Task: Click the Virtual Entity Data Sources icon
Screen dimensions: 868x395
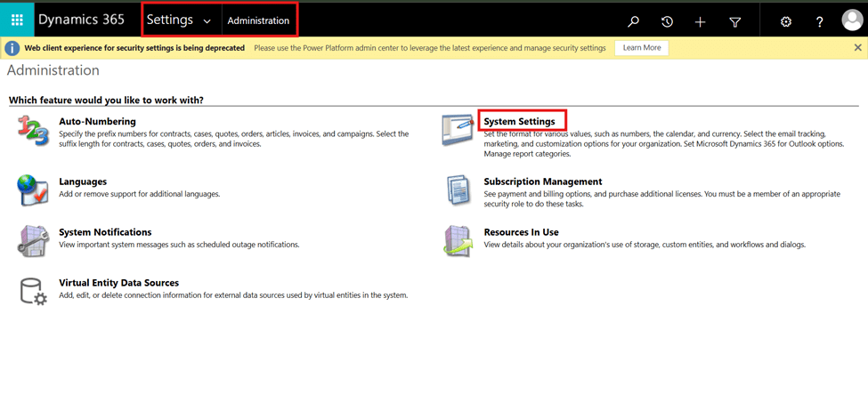Action: click(x=33, y=291)
